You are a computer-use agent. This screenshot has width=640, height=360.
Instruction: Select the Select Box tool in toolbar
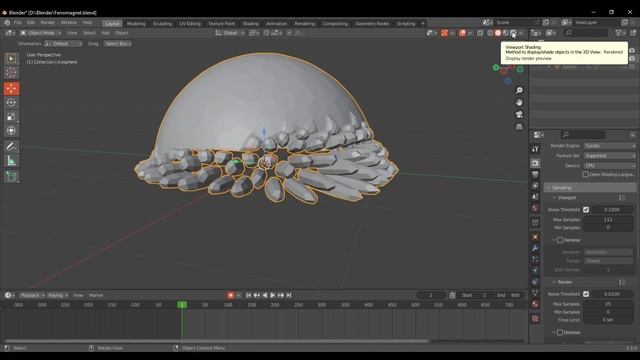(x=11, y=59)
